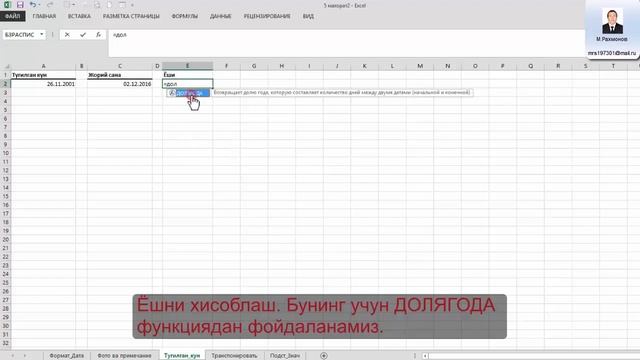
Task: Click the Redo arrow icon
Action: pyautogui.click(x=50, y=5)
